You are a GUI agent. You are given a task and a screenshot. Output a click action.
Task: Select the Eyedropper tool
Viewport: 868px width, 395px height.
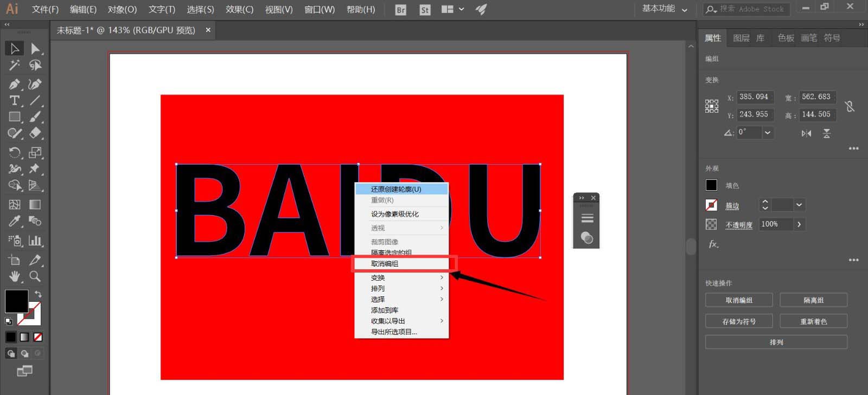pyautogui.click(x=15, y=221)
